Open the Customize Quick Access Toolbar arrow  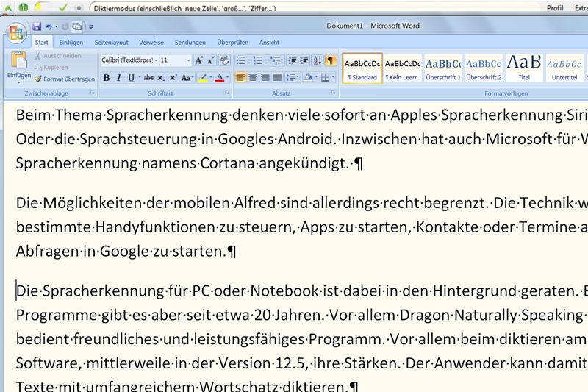point(90,26)
